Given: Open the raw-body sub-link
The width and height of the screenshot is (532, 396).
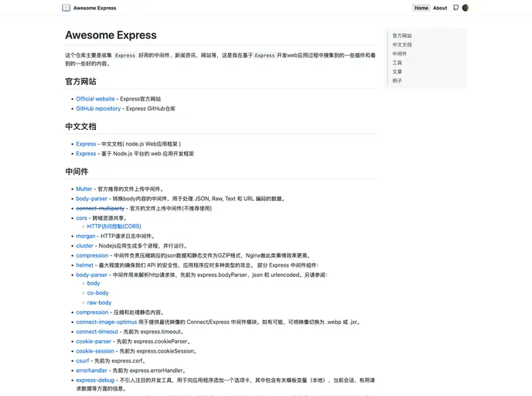Looking at the screenshot, I should pyautogui.click(x=99, y=302).
